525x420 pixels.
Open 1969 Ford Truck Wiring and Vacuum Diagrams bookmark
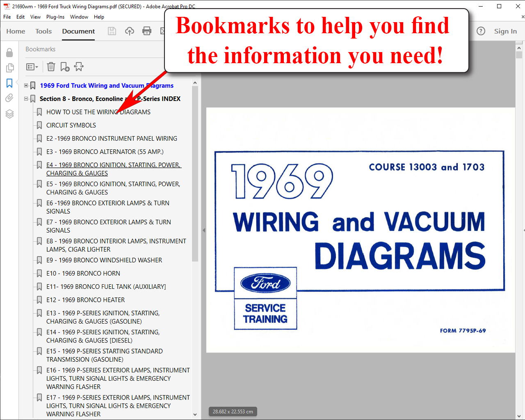click(x=107, y=86)
